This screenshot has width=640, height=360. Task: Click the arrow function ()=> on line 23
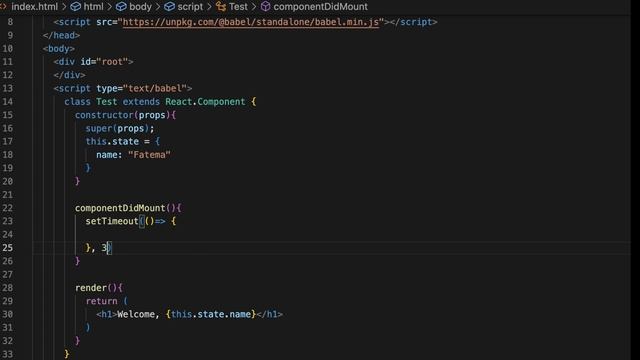[155, 221]
